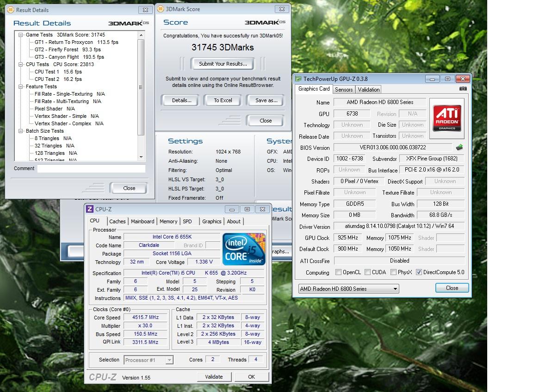Click the ATI Radeon logo in GPU-Z

pos(446,118)
